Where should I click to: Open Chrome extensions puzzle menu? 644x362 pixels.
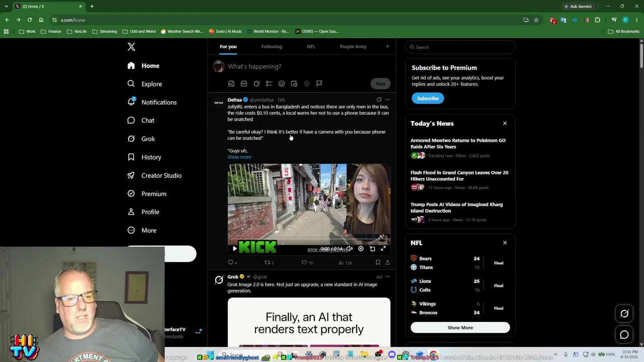pyautogui.click(x=598, y=20)
